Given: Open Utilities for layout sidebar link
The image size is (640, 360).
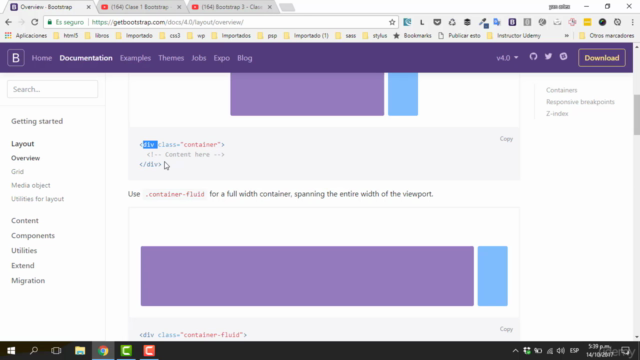Looking at the screenshot, I should click(38, 199).
